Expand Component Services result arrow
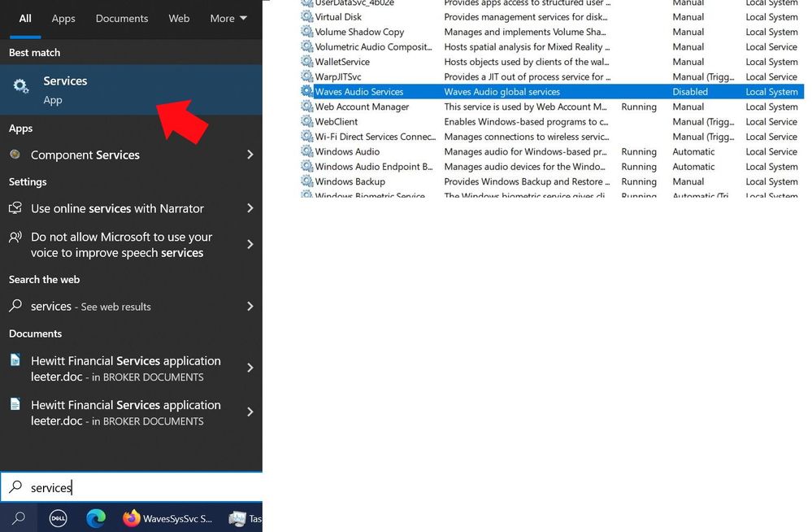The height and width of the screenshot is (532, 812). coord(250,155)
